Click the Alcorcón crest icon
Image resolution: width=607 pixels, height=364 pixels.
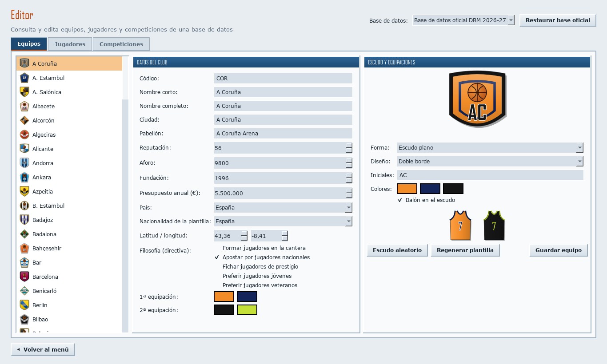[x=24, y=120]
